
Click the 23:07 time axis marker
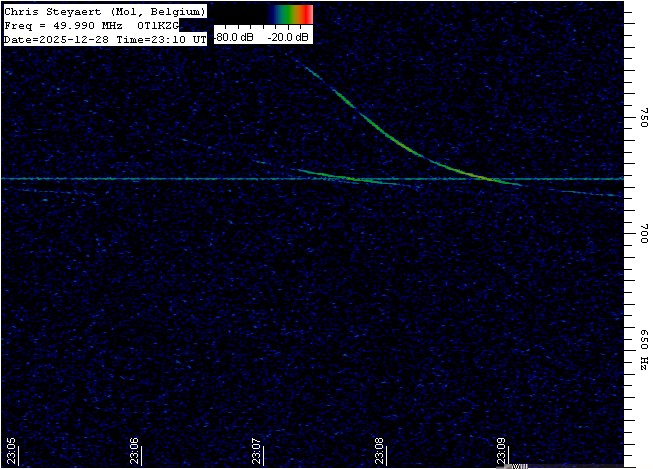(258, 451)
